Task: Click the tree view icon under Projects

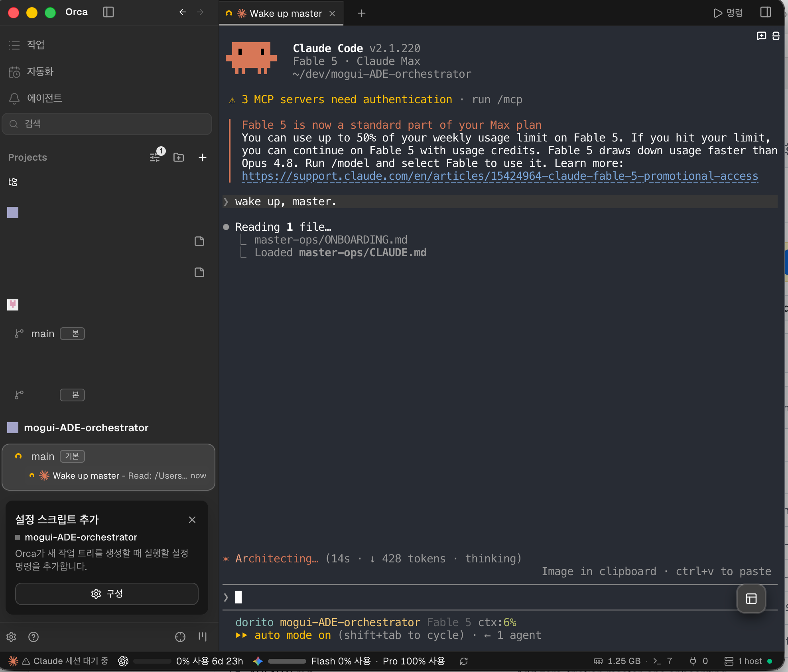Action: click(x=13, y=182)
